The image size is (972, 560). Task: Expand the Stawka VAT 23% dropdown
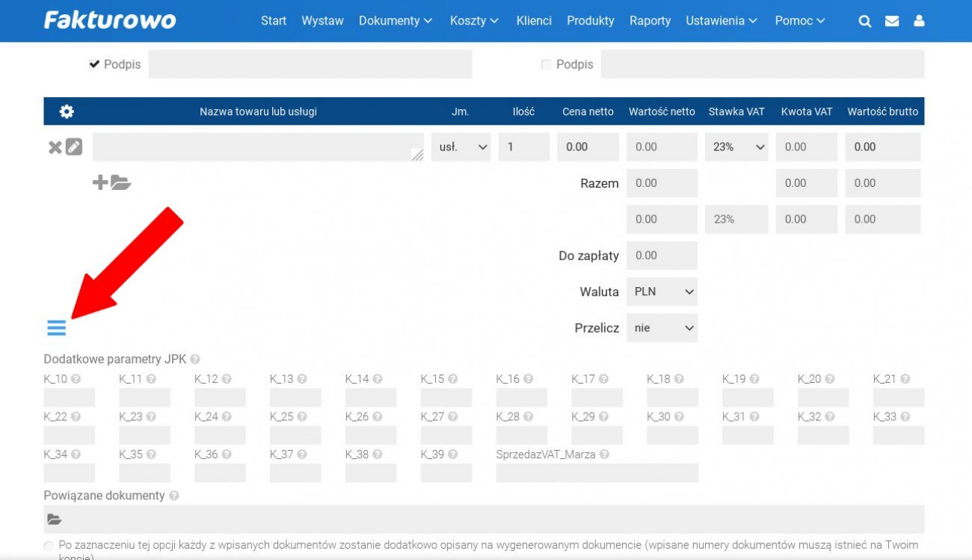736,147
